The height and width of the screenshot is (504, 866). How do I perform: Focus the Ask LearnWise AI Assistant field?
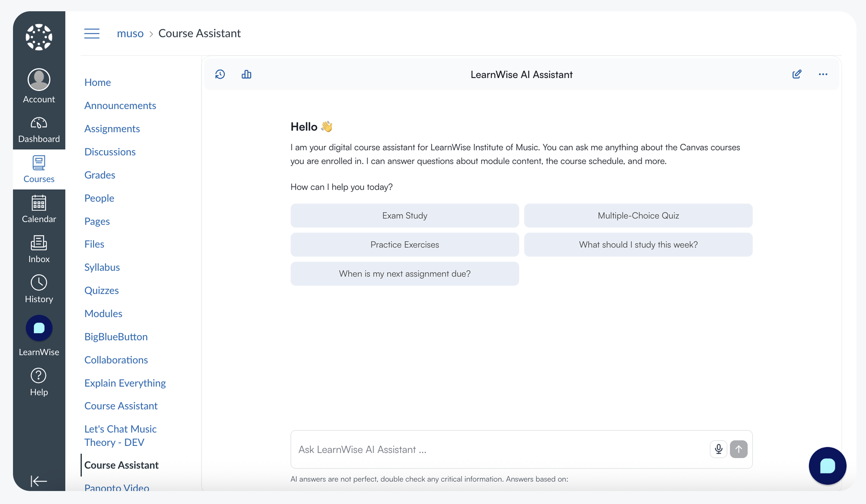click(498, 449)
